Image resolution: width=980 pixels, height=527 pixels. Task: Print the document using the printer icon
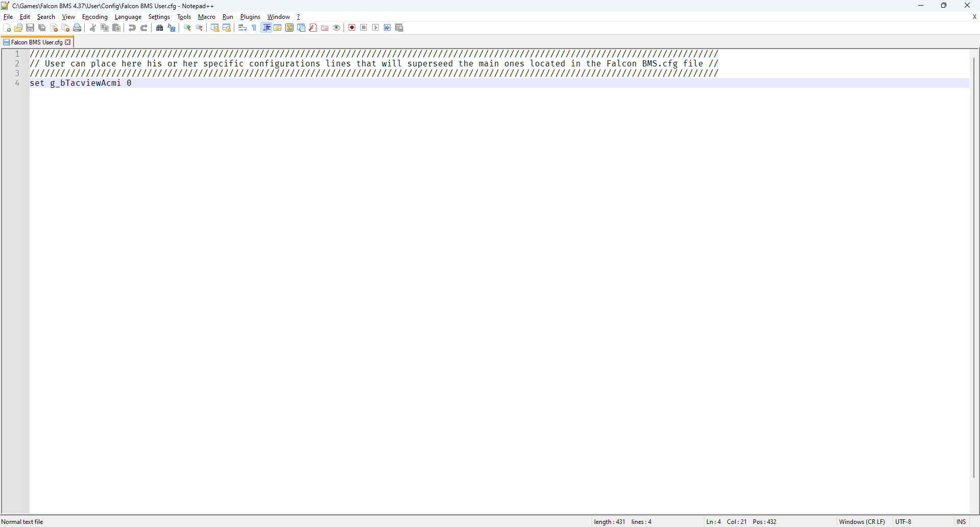(x=77, y=28)
